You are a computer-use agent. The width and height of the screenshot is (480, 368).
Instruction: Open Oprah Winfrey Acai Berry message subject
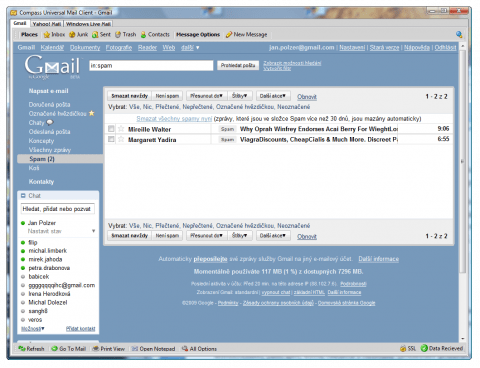pos(319,129)
